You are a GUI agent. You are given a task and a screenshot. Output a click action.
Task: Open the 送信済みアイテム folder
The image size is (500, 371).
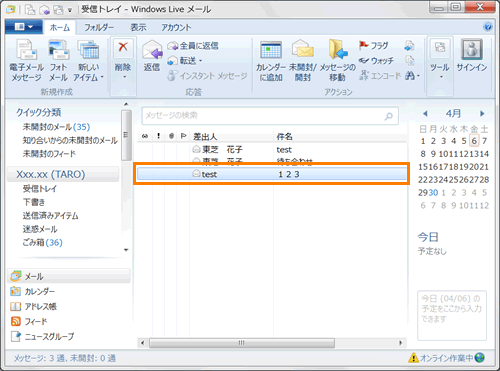click(x=50, y=216)
